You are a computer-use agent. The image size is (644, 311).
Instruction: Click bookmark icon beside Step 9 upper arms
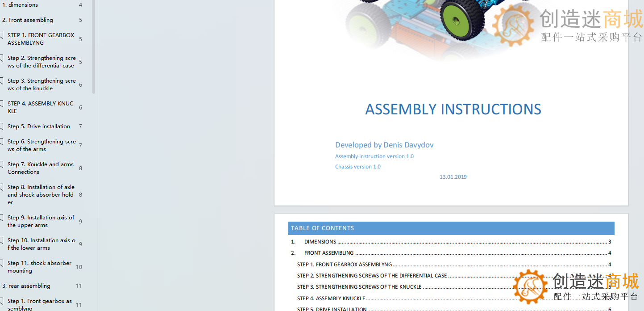(2, 218)
